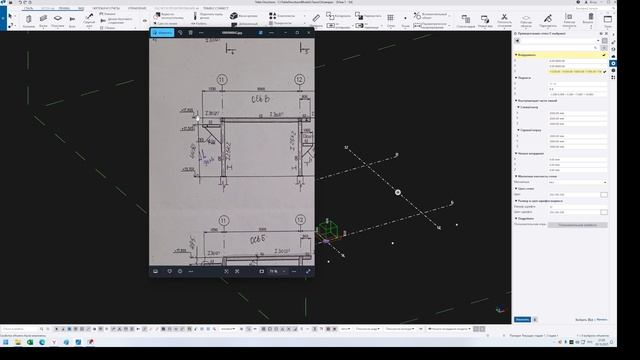The image size is (640, 360).
Task: Activate the Clip plane scissors tool
Action: [x=504, y=20]
